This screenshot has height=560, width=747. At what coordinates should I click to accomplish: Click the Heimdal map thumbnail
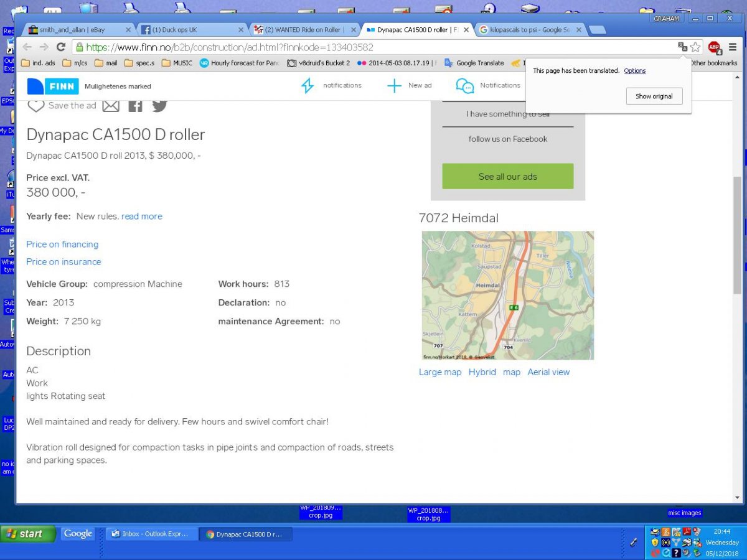click(x=508, y=296)
